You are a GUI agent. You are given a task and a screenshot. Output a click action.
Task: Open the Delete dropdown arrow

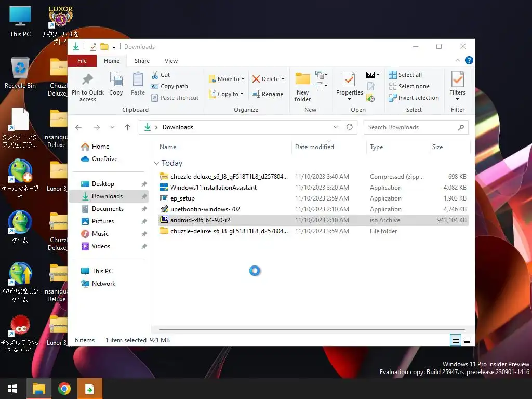tap(283, 79)
